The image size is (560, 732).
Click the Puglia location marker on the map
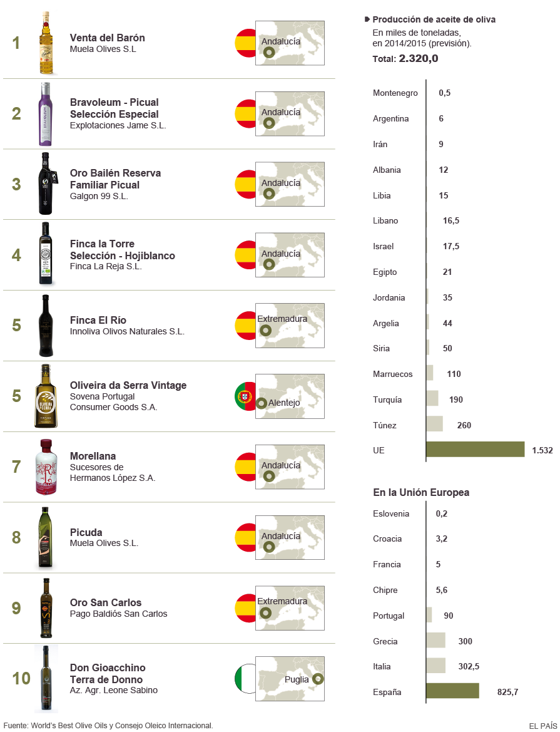pyautogui.click(x=317, y=679)
